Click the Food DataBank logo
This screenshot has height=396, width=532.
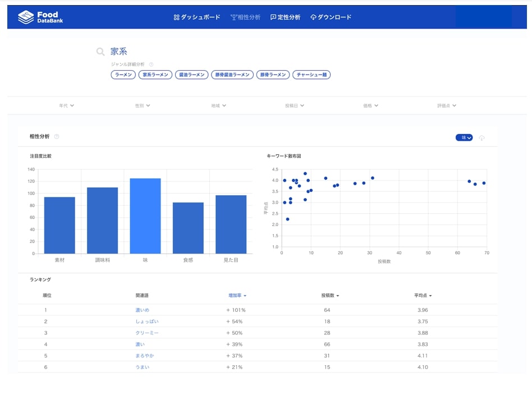pyautogui.click(x=38, y=17)
